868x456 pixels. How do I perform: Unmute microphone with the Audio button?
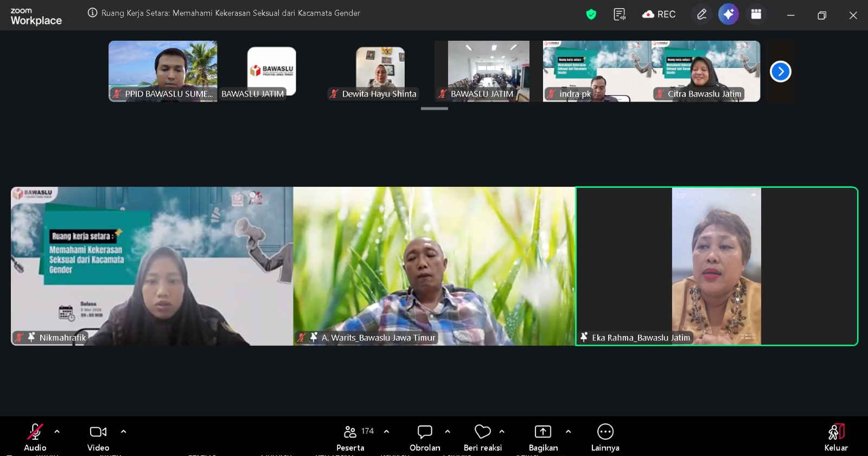point(35,437)
